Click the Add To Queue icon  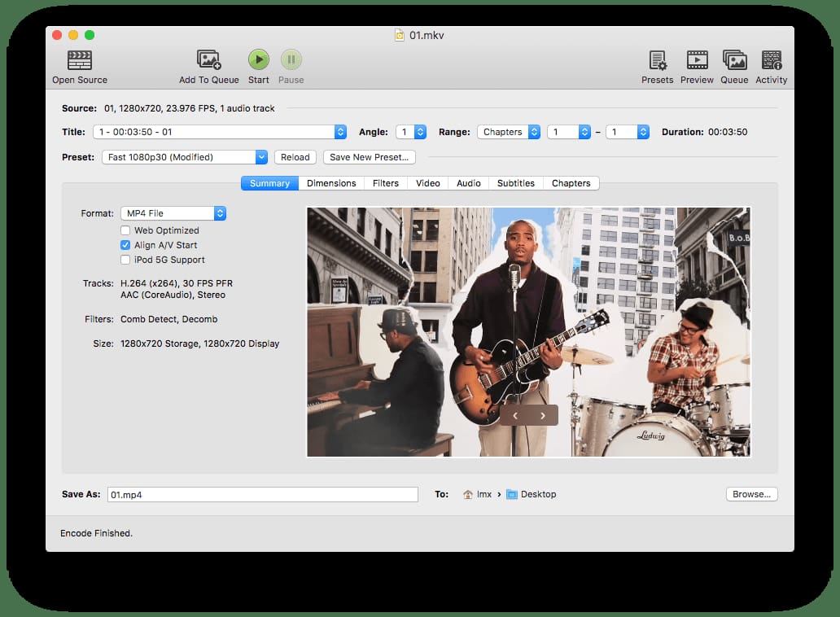coord(209,60)
